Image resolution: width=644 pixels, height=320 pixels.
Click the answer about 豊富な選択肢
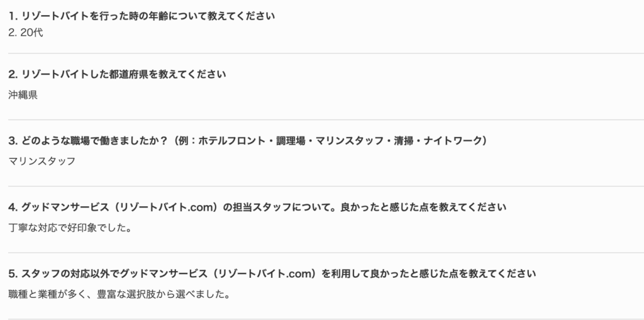pyautogui.click(x=119, y=294)
